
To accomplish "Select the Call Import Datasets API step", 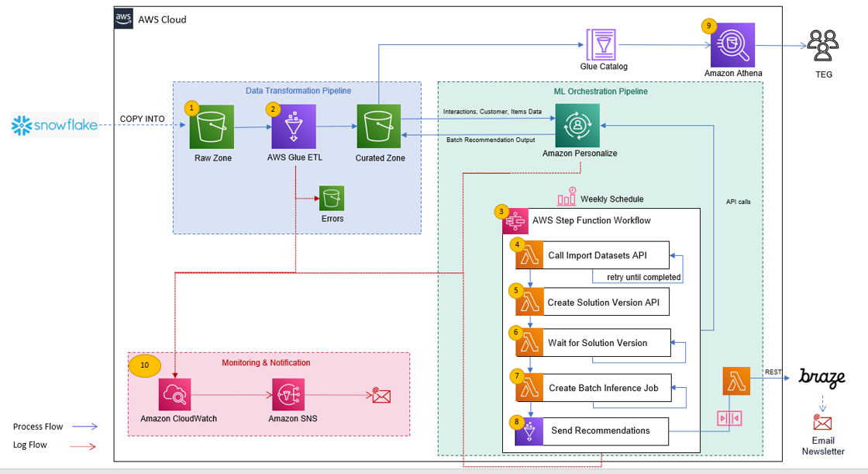I will click(x=592, y=255).
